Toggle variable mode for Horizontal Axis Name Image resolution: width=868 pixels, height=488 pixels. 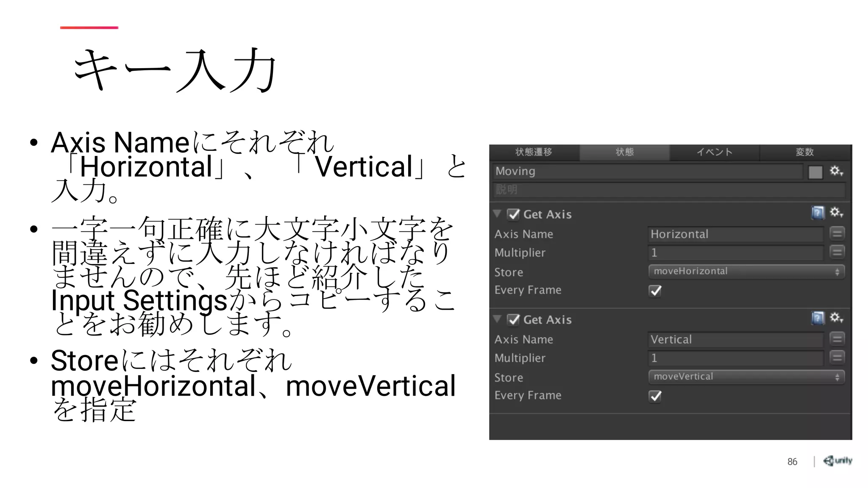click(x=837, y=233)
